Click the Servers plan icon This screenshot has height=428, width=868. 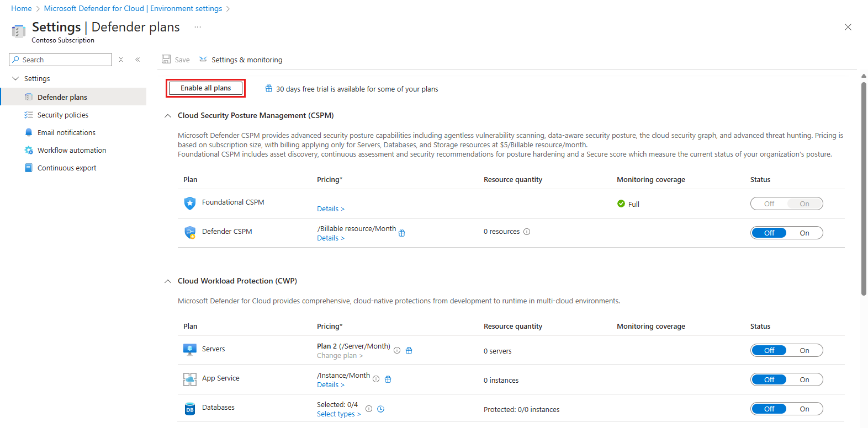(x=190, y=350)
